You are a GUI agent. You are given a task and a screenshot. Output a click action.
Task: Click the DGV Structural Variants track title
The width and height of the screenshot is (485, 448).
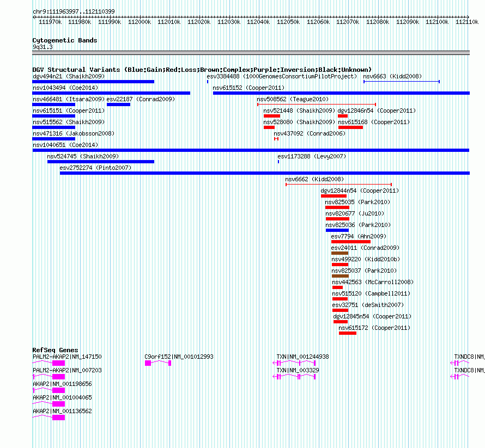(202, 70)
